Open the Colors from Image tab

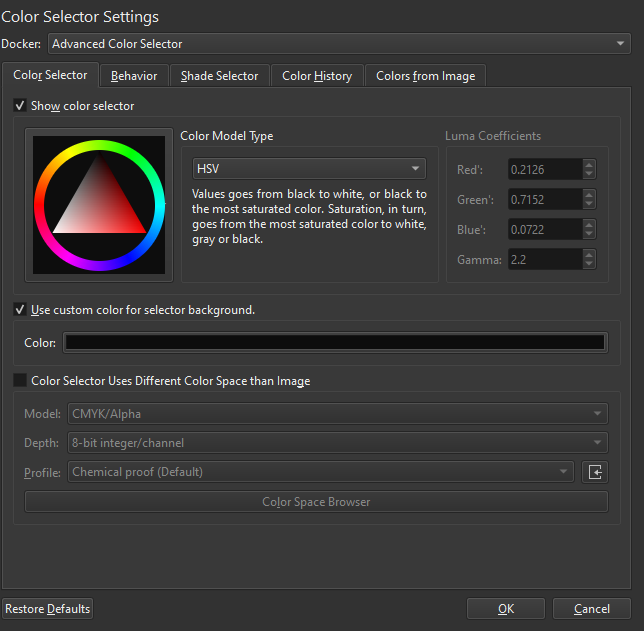coord(426,76)
